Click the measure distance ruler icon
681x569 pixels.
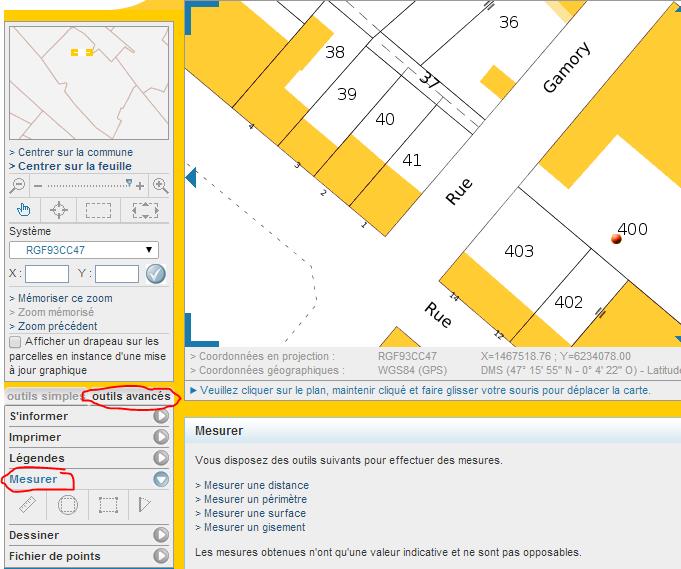28,506
